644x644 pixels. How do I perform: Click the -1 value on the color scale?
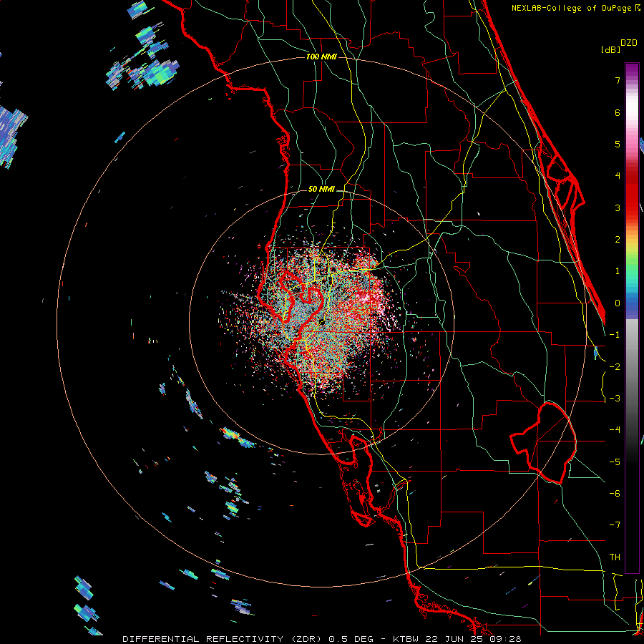pos(615,335)
